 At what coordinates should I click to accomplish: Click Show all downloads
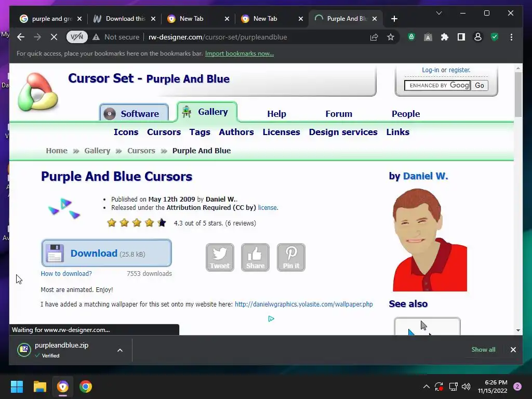[x=483, y=350]
